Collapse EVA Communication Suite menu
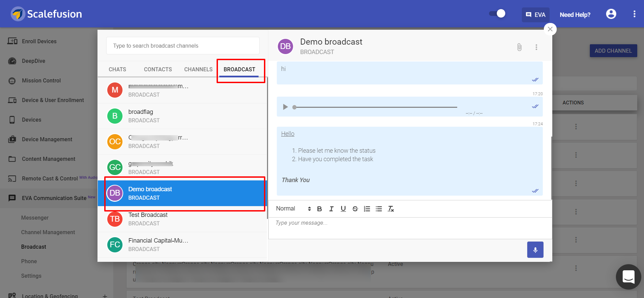The image size is (644, 298). 54,198
